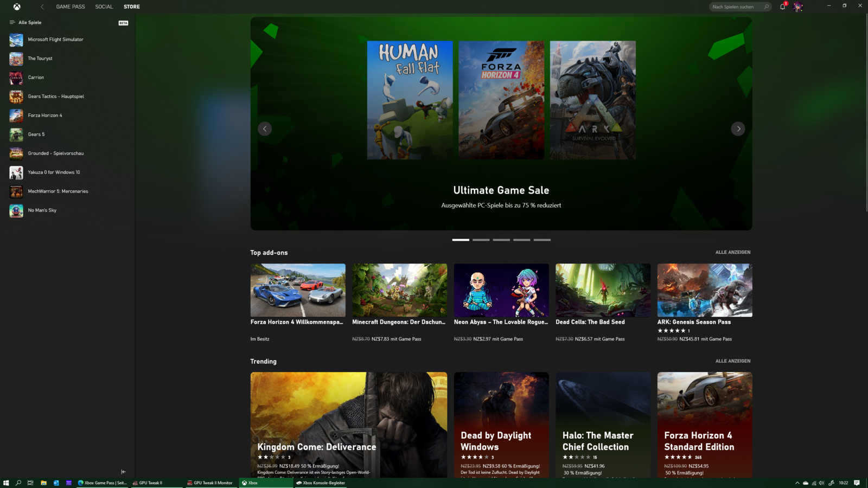Click the Xbox logo icon at top left
868x488 pixels.
(x=17, y=7)
